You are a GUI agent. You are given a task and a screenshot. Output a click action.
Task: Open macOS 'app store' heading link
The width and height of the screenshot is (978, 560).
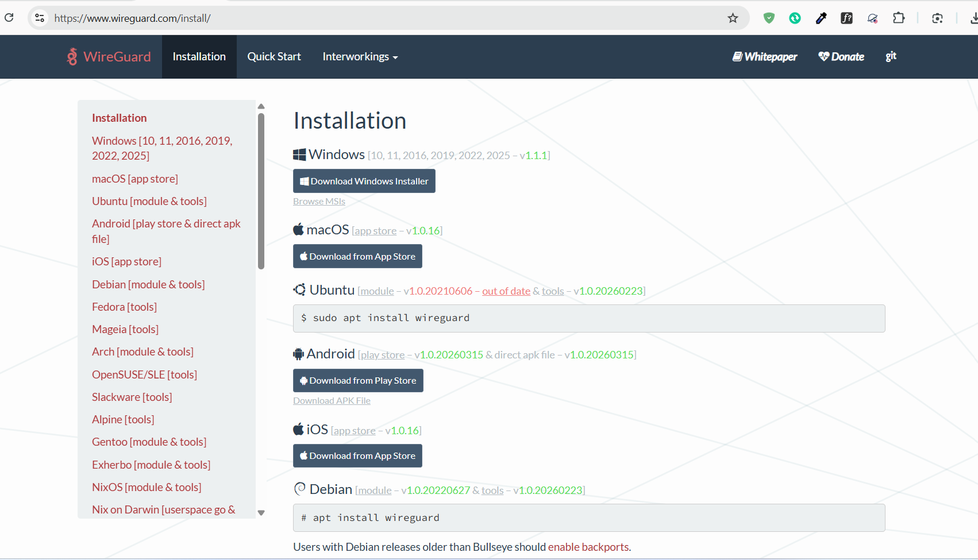[376, 231]
